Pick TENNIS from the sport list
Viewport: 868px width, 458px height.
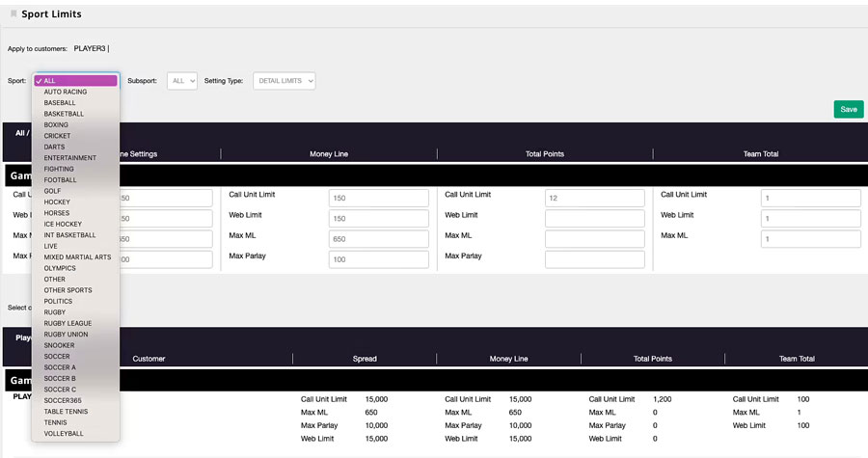tap(55, 422)
